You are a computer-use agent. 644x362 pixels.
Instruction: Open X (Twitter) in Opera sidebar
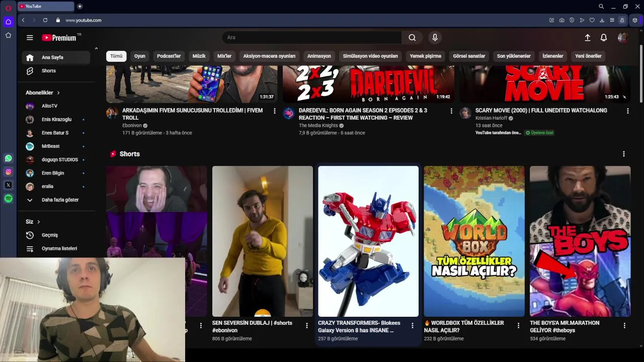[8, 185]
